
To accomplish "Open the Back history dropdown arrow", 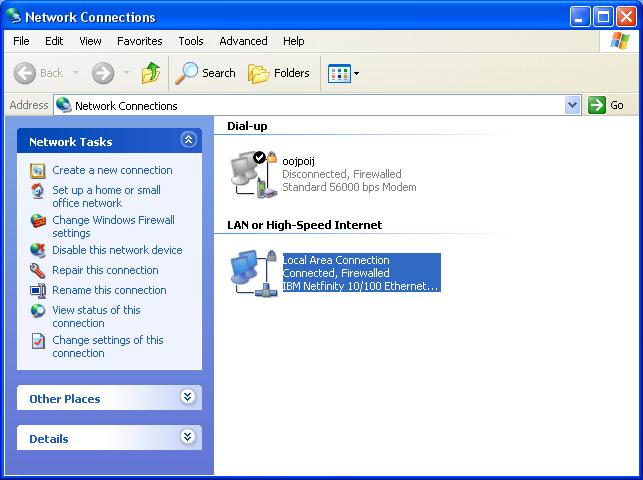I will coord(75,73).
